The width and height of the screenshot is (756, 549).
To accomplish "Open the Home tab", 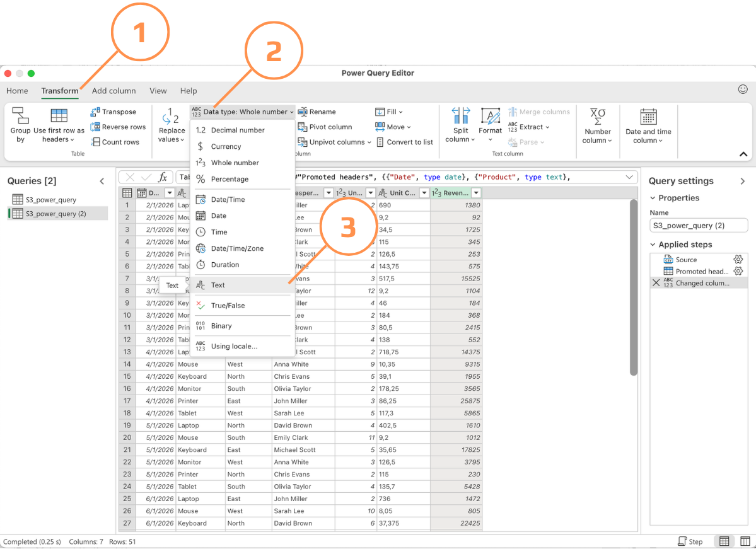I will coord(18,91).
